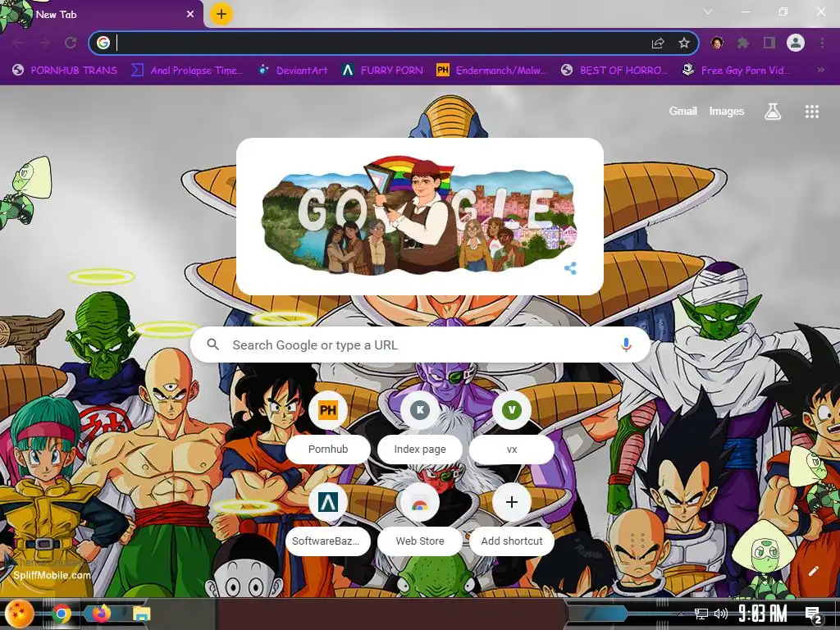Click Add shortcut button
Image resolution: width=840 pixels, height=630 pixels.
point(512,521)
